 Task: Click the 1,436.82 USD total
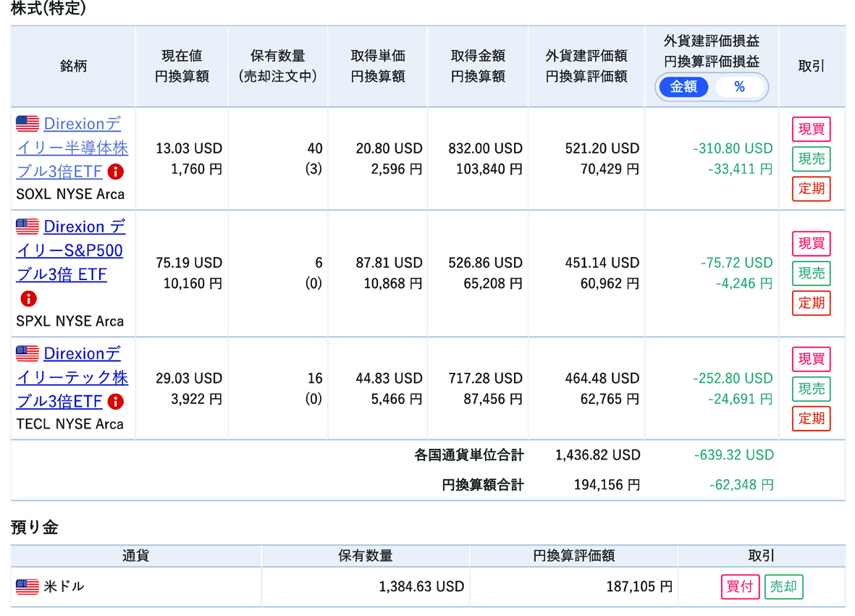point(597,455)
